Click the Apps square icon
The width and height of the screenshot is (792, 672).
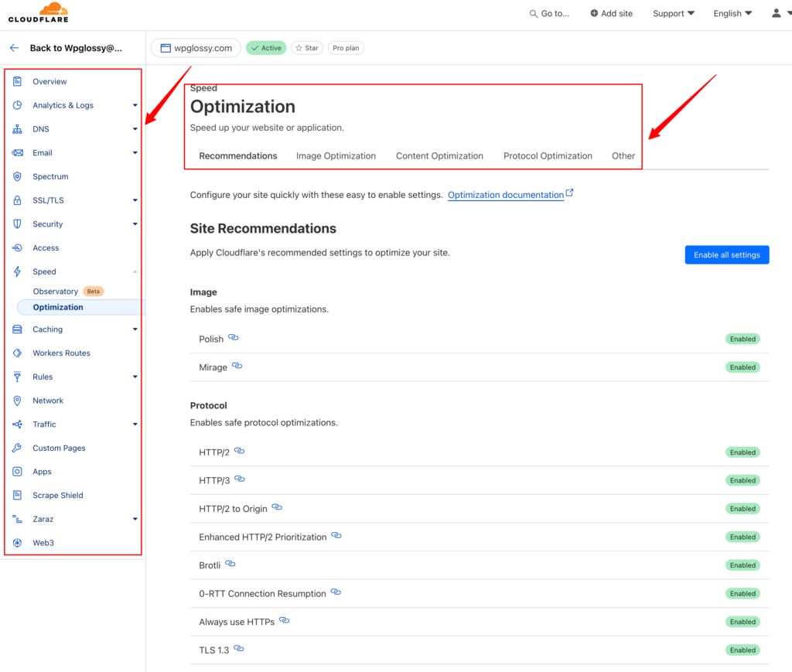[17, 472]
